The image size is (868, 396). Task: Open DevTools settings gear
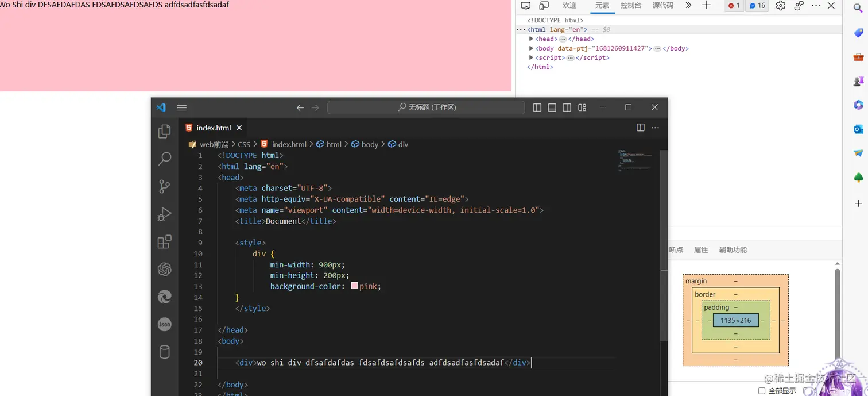pos(780,6)
